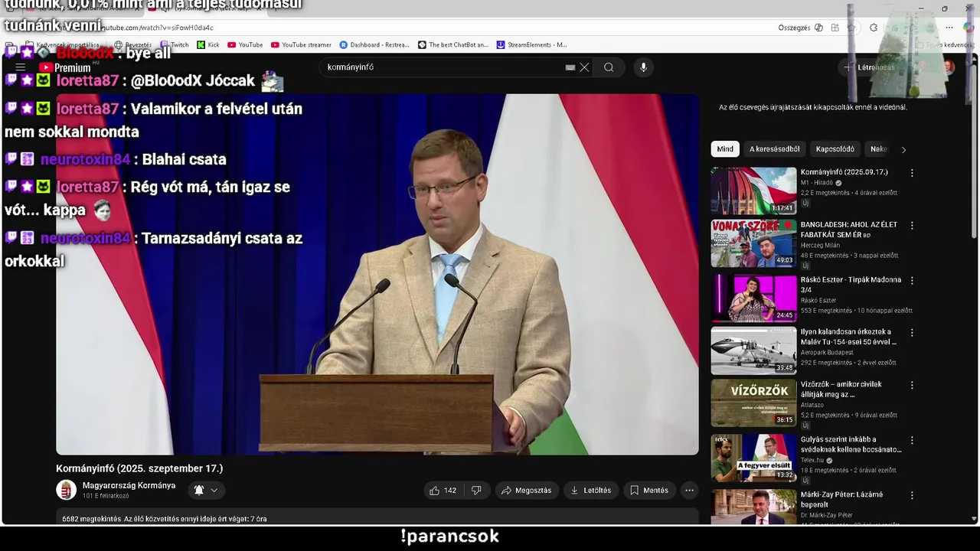Click the page vertical scrollbar down arrow
Image resolution: width=980 pixels, height=551 pixels.
tap(973, 519)
